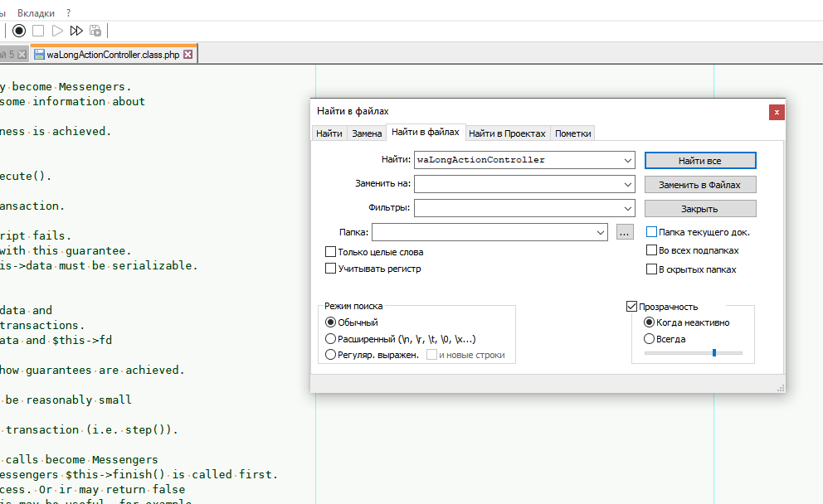
Task: Check 'Папка текущего док.' option
Action: tap(651, 232)
